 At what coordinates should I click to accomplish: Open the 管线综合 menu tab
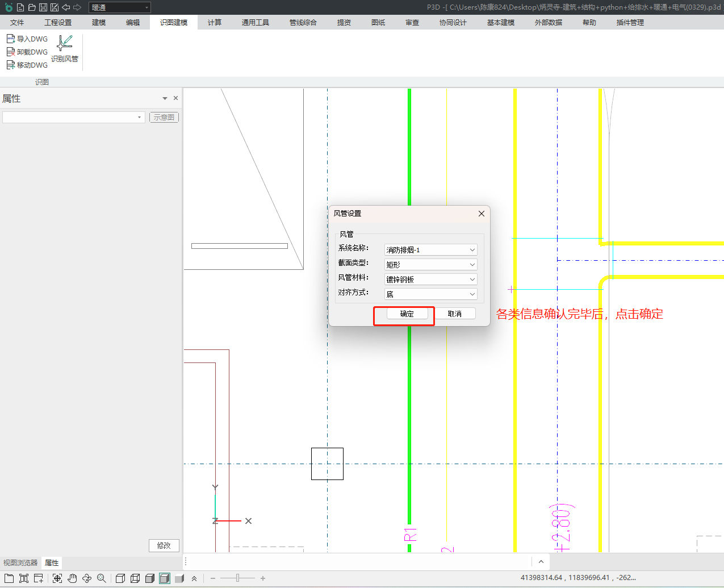303,22
